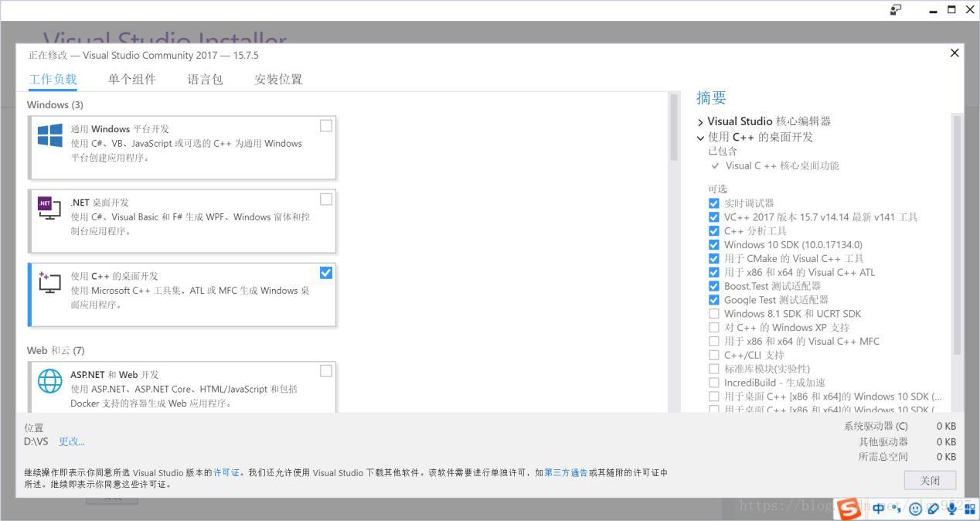Open the 第三方通告 notices link

coord(566,472)
